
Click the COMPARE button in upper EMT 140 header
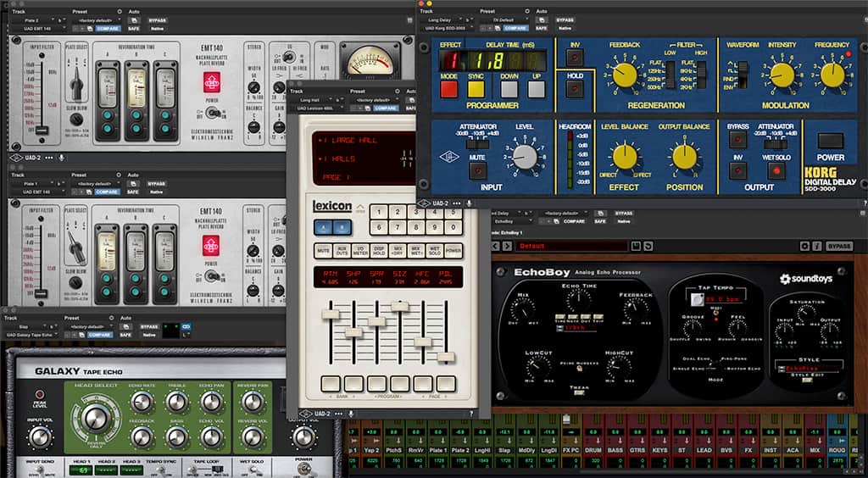pyautogui.click(x=108, y=28)
